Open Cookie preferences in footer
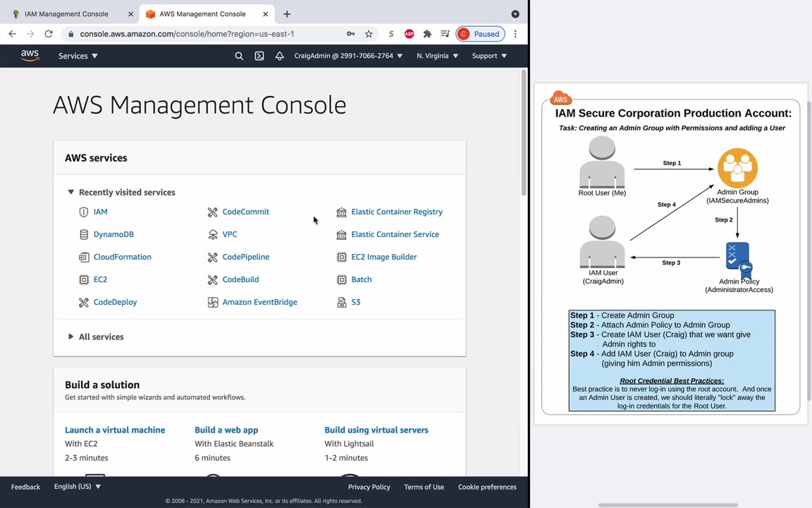This screenshot has height=508, width=812. point(487,488)
